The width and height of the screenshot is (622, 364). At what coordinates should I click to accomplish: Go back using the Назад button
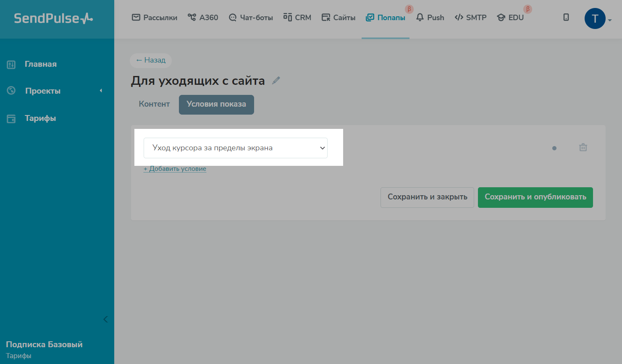coord(151,60)
